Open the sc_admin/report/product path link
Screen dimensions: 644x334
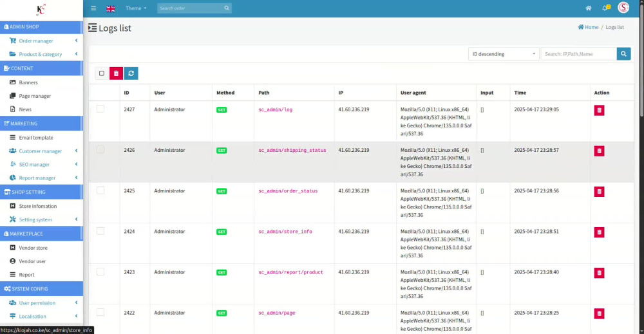(291, 272)
